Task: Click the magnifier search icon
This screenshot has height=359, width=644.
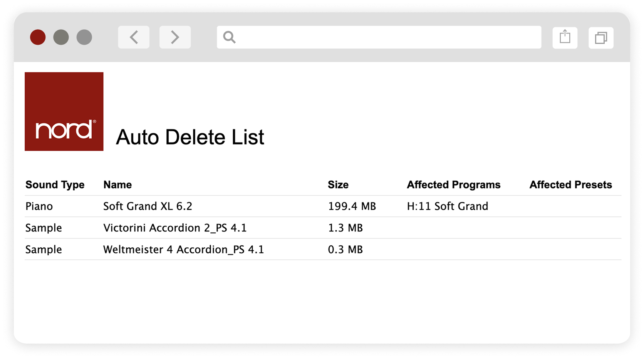Action: [x=229, y=37]
